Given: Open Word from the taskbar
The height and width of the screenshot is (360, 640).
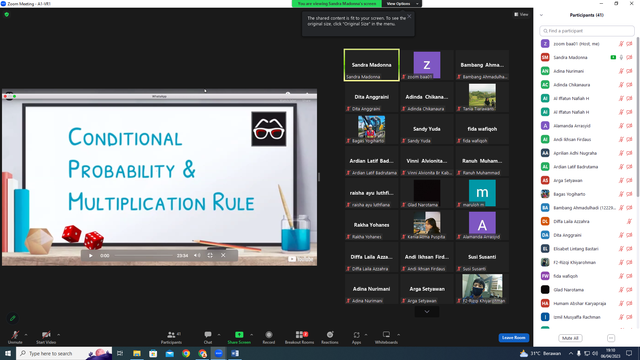Looking at the screenshot, I should (x=235, y=353).
